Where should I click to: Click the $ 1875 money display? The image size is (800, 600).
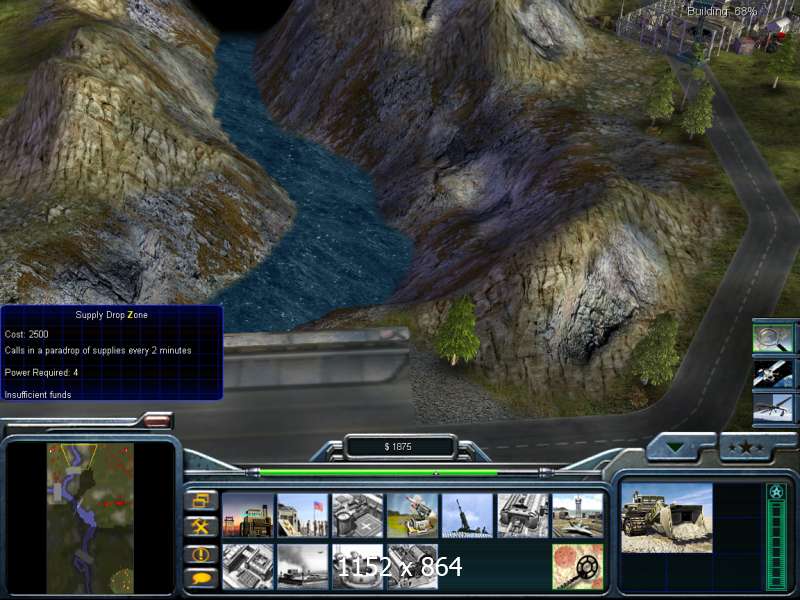(398, 447)
